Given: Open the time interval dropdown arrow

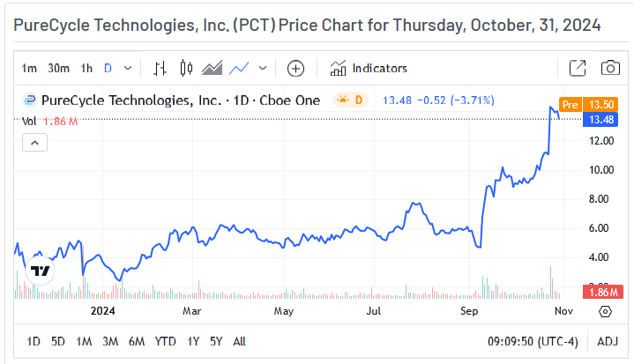Looking at the screenshot, I should (x=129, y=68).
